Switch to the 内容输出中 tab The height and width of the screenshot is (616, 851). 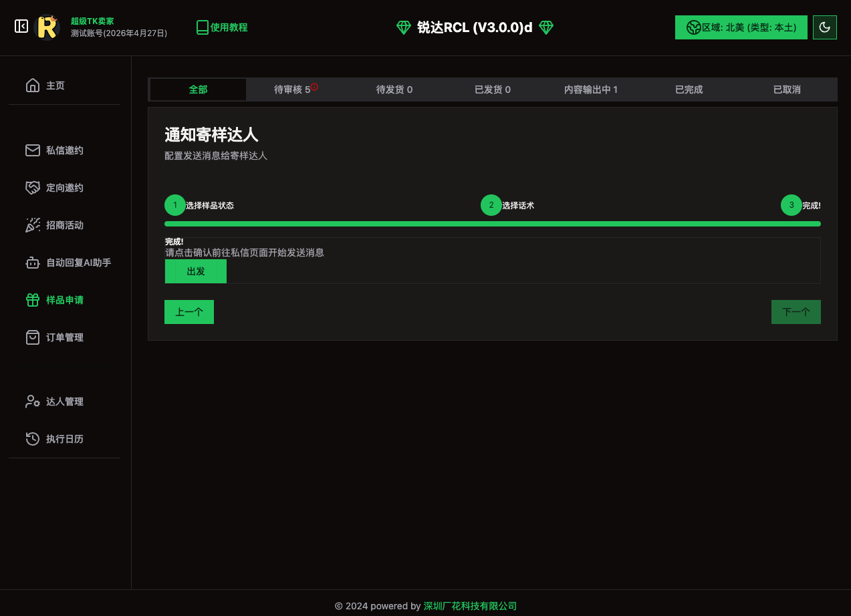click(590, 90)
